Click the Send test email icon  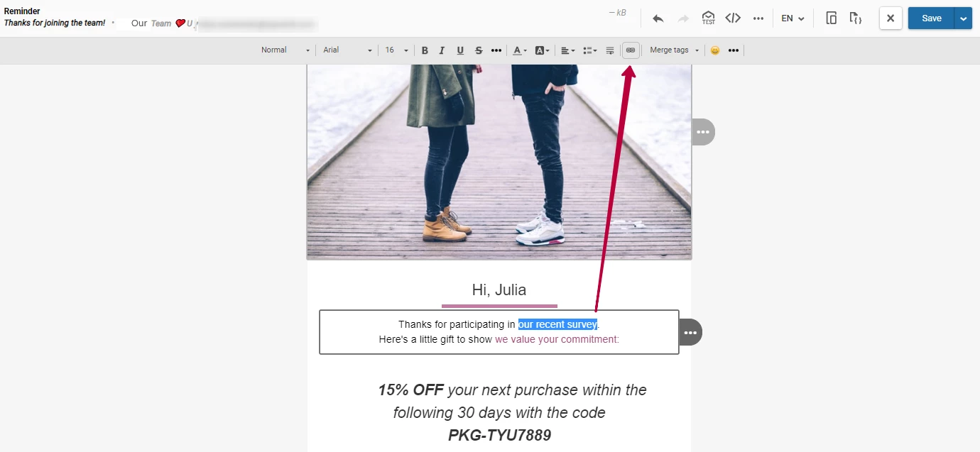[x=707, y=18]
